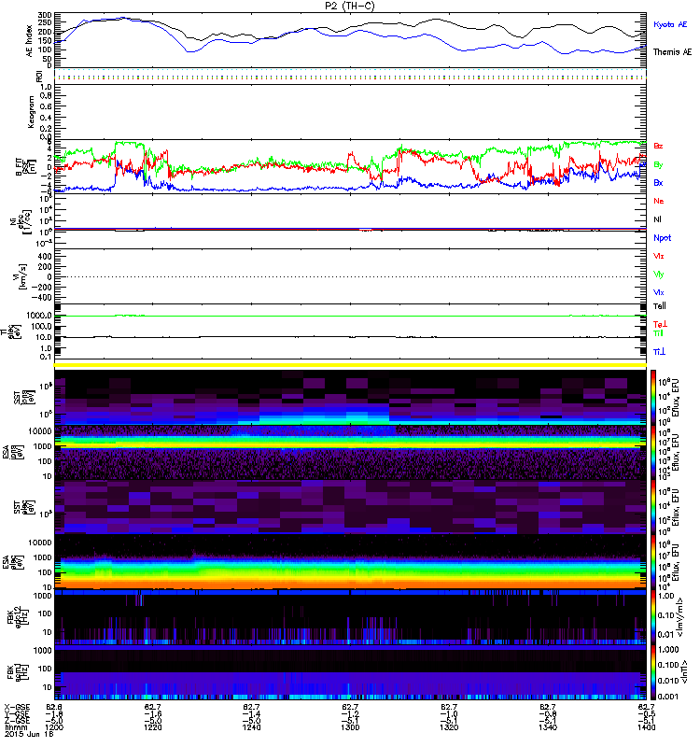
Task: Click the 300 tick on AE Index axis
Action: point(45,16)
